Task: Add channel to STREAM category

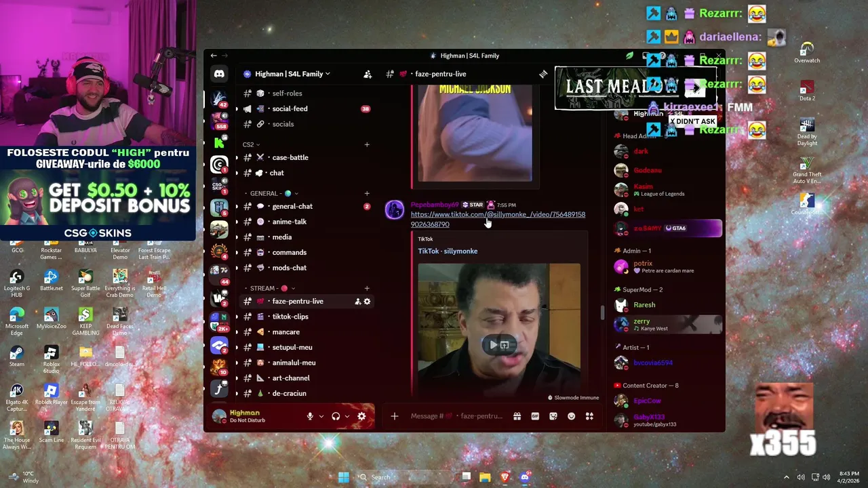Action: pos(367,288)
